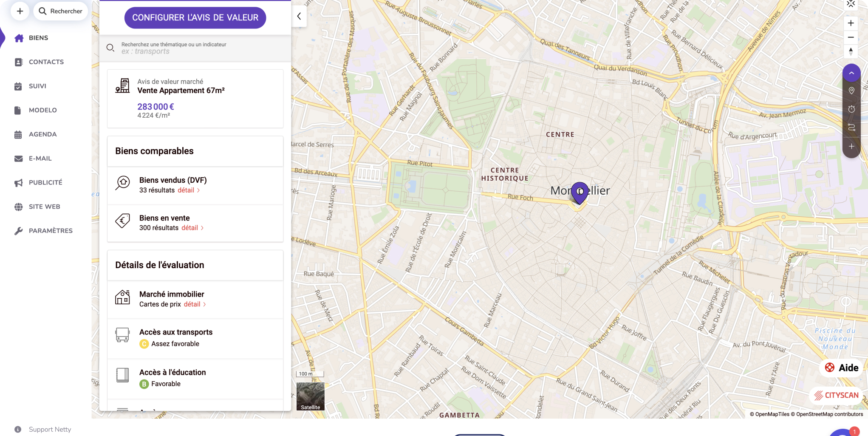Select Accès aux transports row
Screen dimensions: 868x436
195,338
